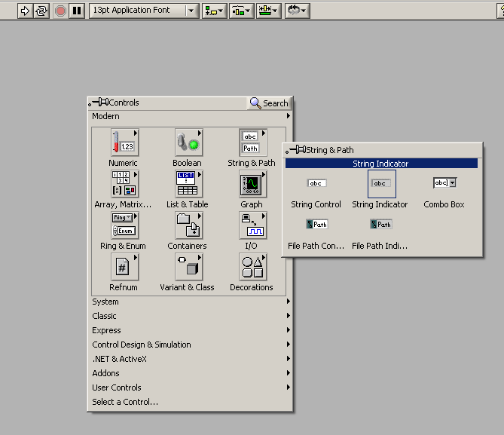Open the Numeric controls subpalette

pyautogui.click(x=125, y=142)
